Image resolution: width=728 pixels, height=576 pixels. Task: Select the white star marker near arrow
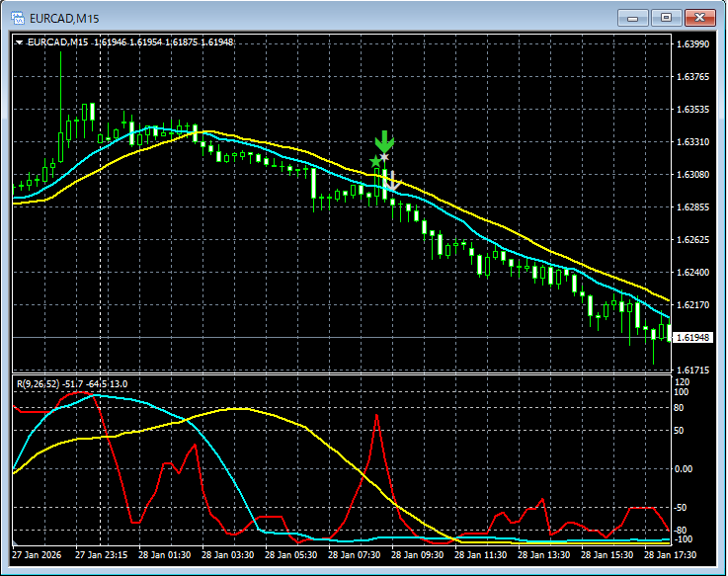pyautogui.click(x=385, y=158)
